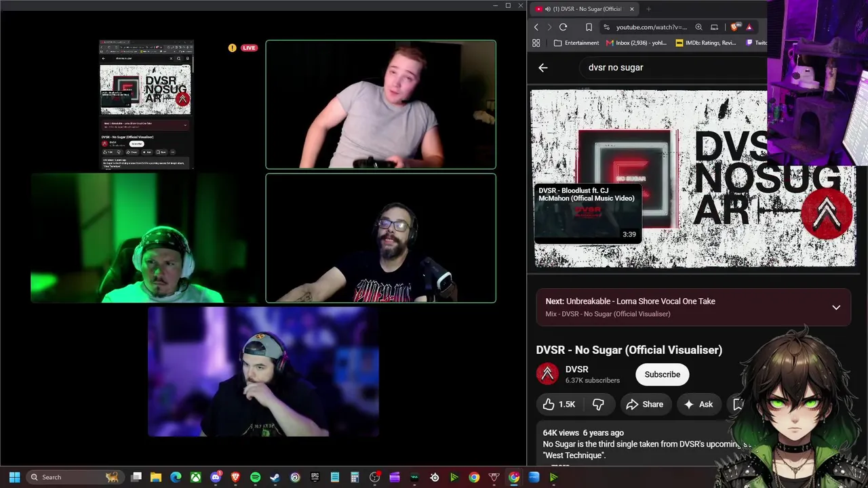
Task: Click the zoom magnifier icon in address bar
Action: (x=698, y=27)
